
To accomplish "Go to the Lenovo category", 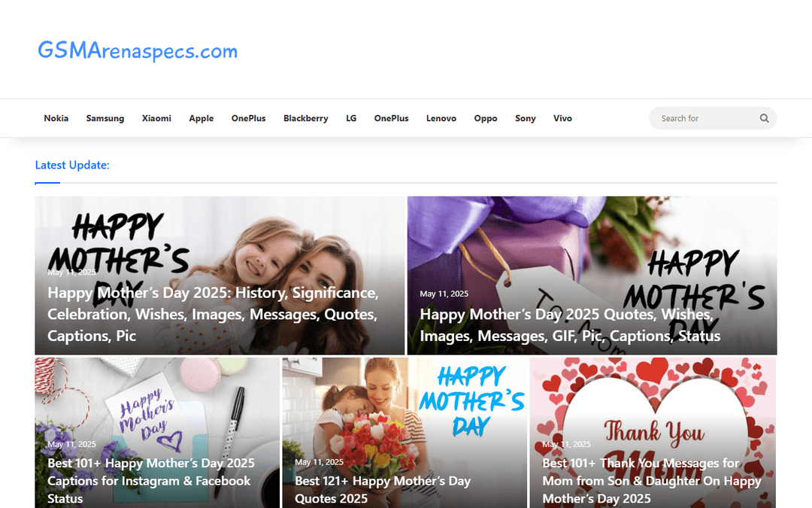I will pos(441,118).
